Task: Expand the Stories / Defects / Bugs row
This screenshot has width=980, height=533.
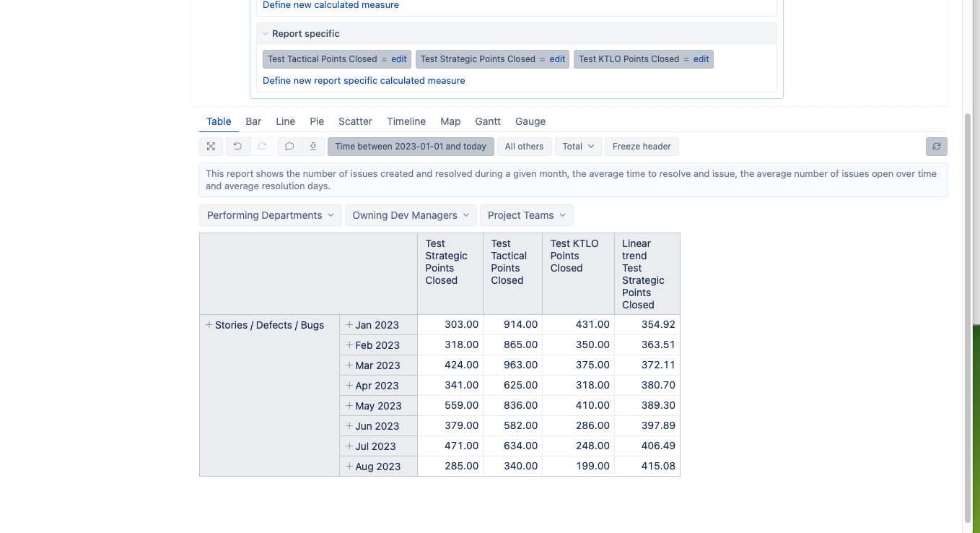Action: [209, 325]
